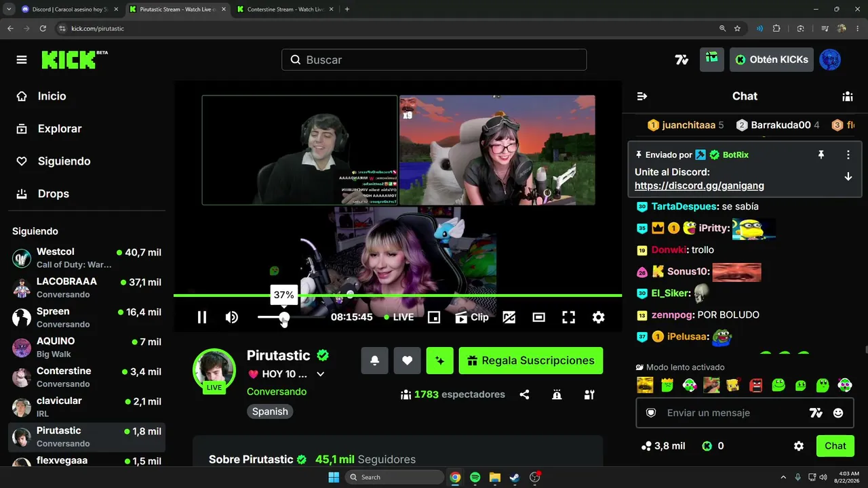
Task: Open the chat identity shield icon
Action: (x=650, y=413)
